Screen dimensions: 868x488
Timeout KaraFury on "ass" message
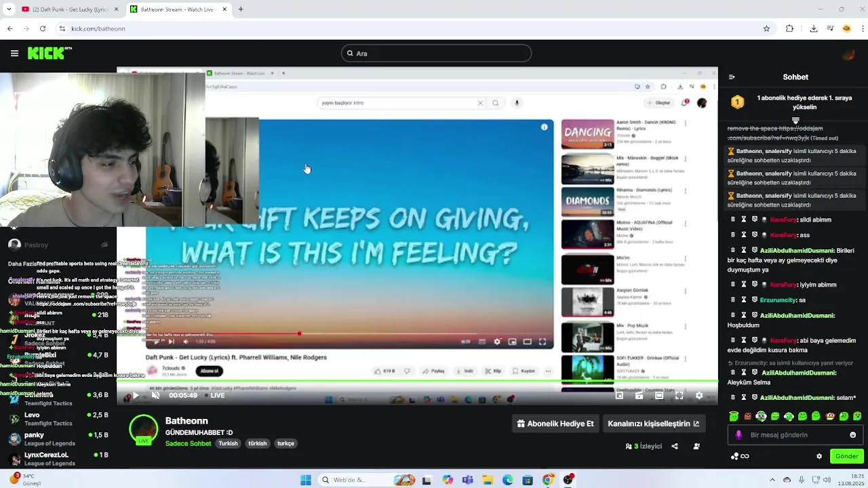744,235
